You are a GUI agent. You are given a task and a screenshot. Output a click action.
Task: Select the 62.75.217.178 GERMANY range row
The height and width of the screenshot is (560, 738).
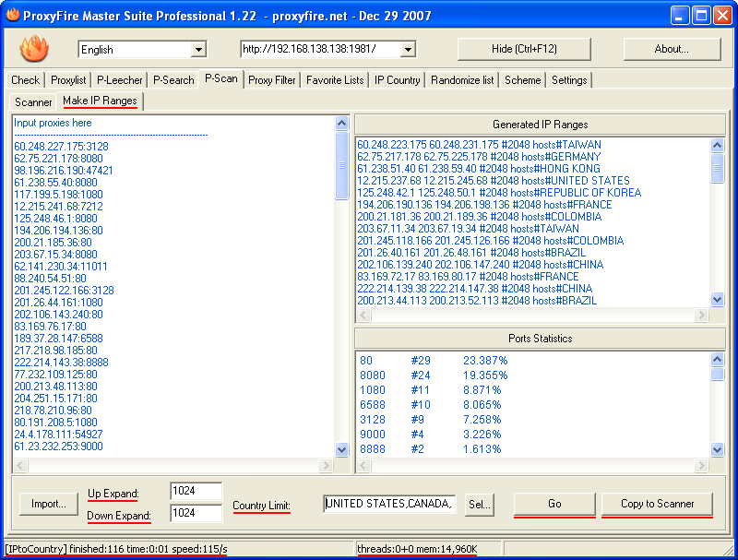(479, 156)
